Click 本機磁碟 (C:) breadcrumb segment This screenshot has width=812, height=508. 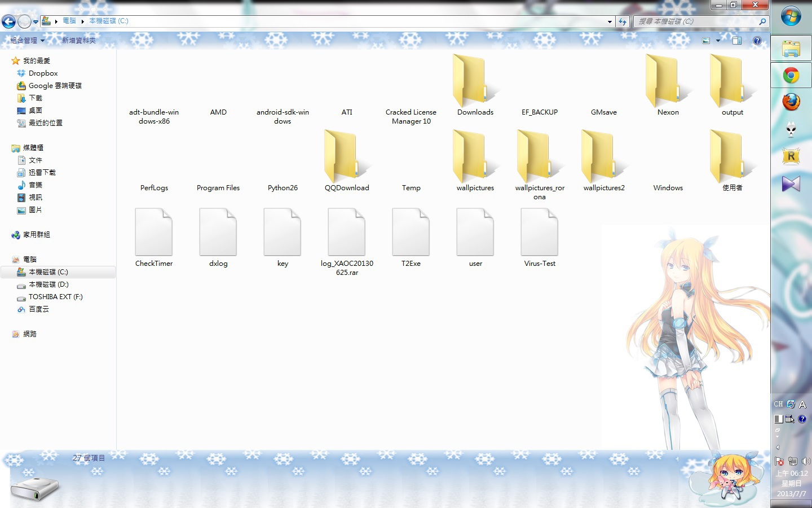(109, 21)
